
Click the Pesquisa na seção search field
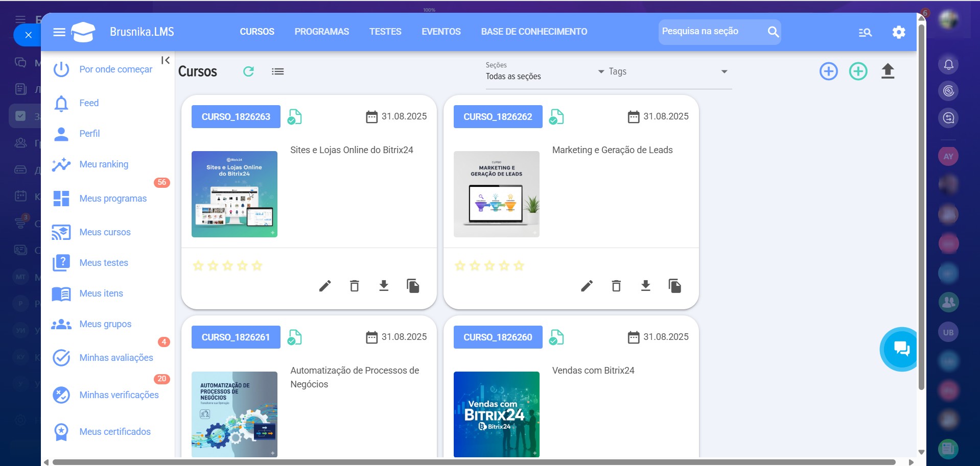710,32
